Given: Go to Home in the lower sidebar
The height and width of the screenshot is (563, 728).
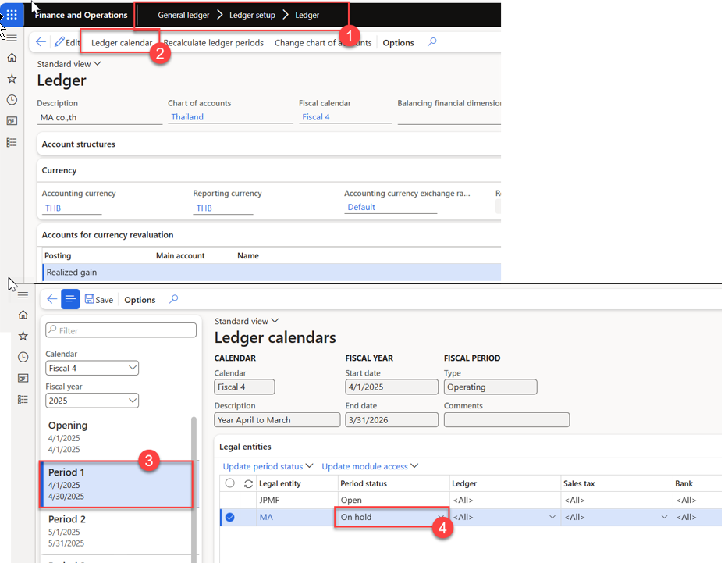Looking at the screenshot, I should pos(23,315).
